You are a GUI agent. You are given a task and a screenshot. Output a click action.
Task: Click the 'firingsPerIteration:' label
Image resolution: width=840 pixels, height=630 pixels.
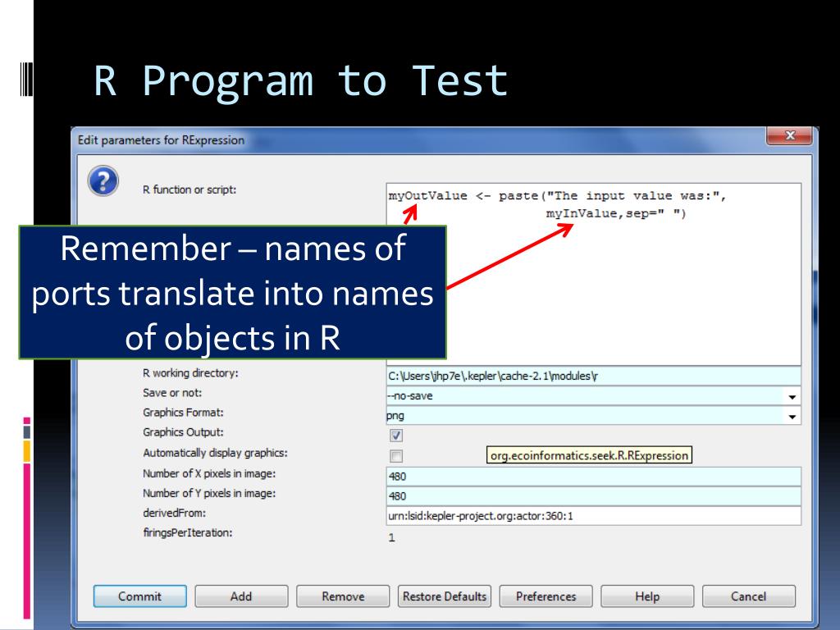[x=188, y=532]
